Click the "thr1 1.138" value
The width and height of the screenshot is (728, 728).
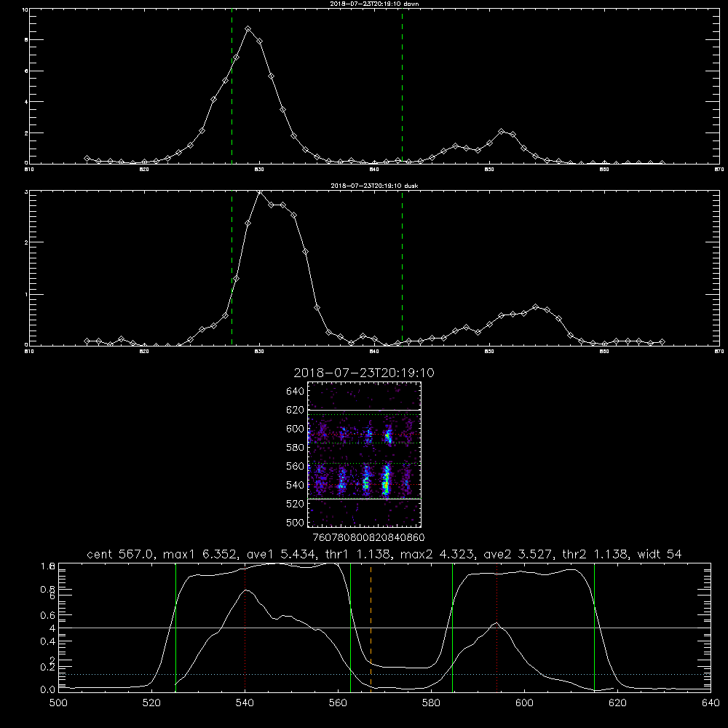[360, 554]
